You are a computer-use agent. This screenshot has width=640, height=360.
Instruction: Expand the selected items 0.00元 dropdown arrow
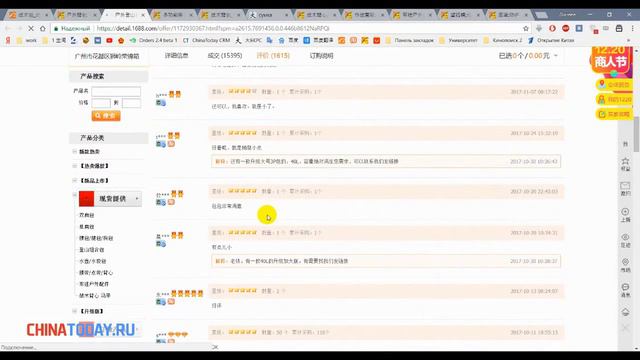[x=556, y=56]
